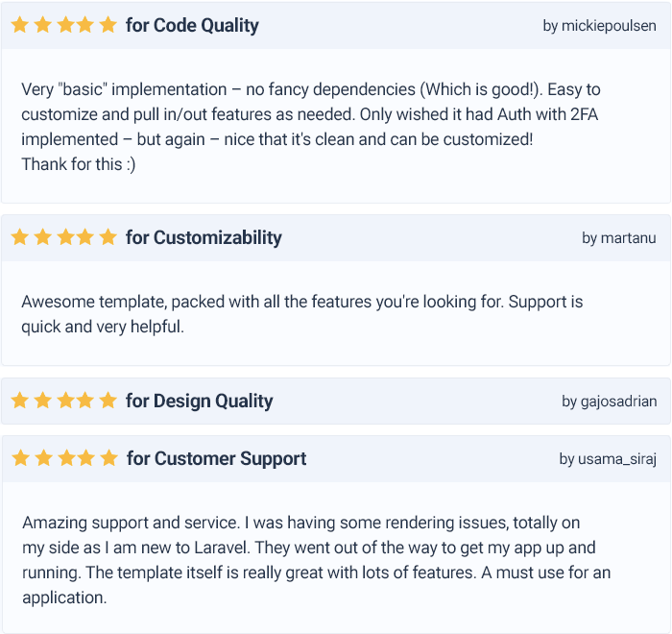The width and height of the screenshot is (672, 634).
Task: Click fifth star in Design Quality review
Action: click(108, 401)
